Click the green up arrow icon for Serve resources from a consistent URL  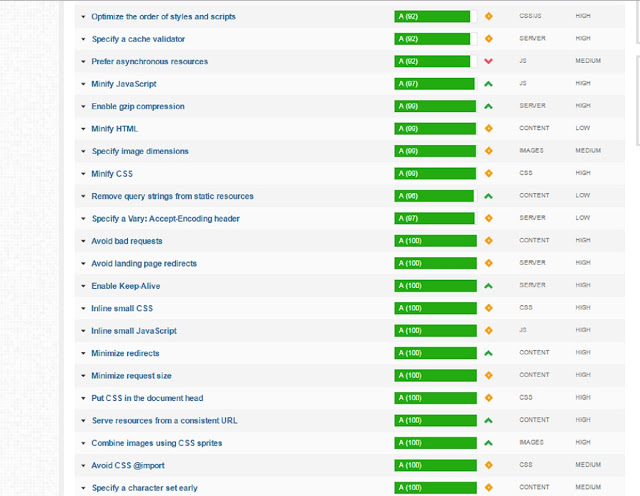pyautogui.click(x=488, y=421)
